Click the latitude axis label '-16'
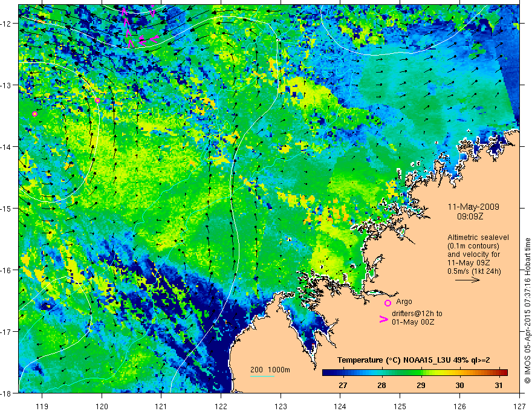Viewport: 532px width, 411px height. (7, 270)
